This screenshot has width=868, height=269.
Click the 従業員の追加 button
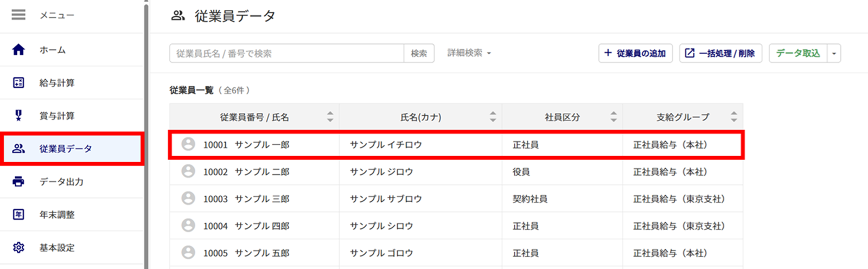[x=636, y=53]
